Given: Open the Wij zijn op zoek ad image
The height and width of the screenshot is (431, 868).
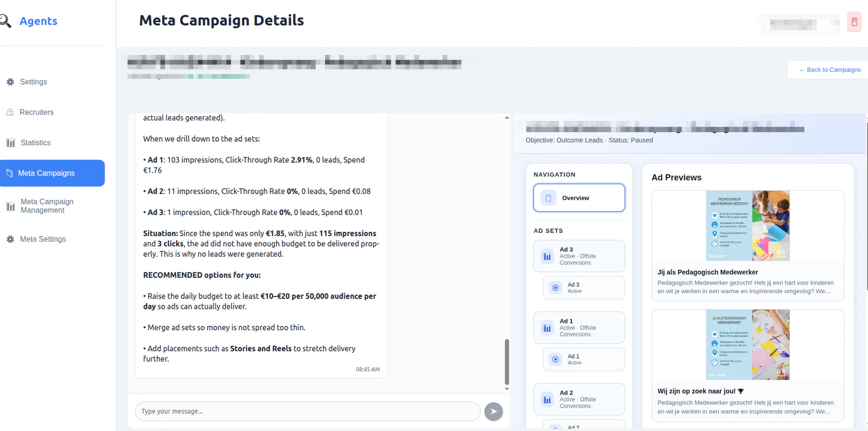Looking at the screenshot, I should click(748, 345).
